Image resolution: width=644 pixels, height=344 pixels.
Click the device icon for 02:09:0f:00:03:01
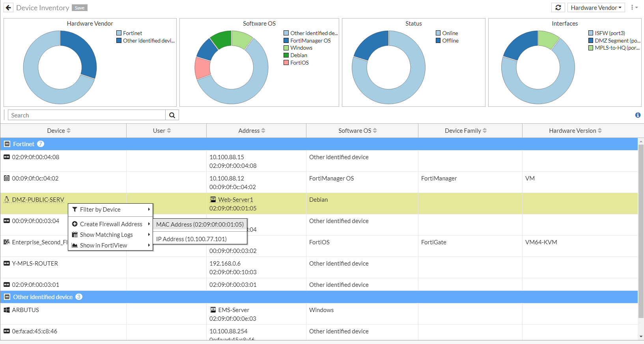pyautogui.click(x=7, y=284)
